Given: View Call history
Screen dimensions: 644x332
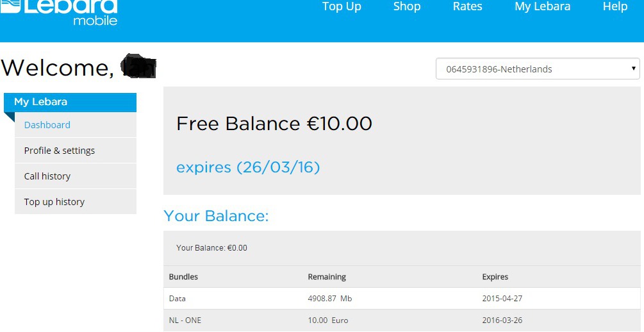Looking at the screenshot, I should [47, 176].
